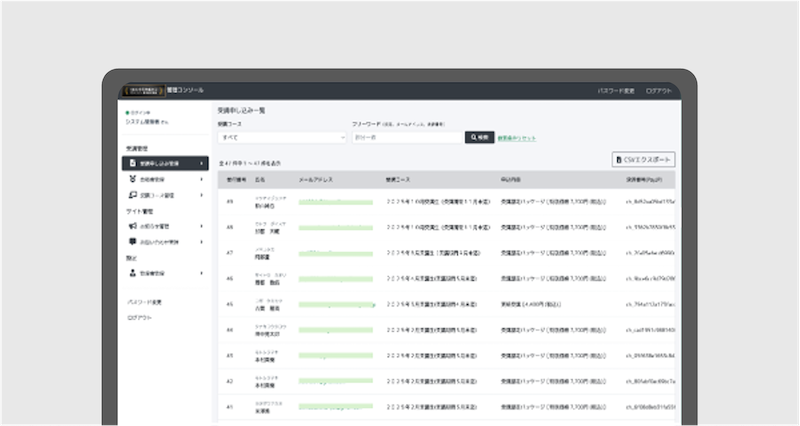
Task: Click the メールアドレス column header
Action: (x=316, y=180)
